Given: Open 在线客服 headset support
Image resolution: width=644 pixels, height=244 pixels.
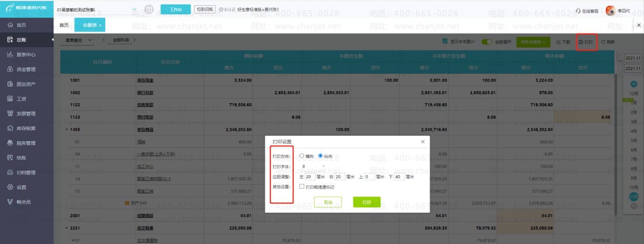Looking at the screenshot, I should point(587,11).
